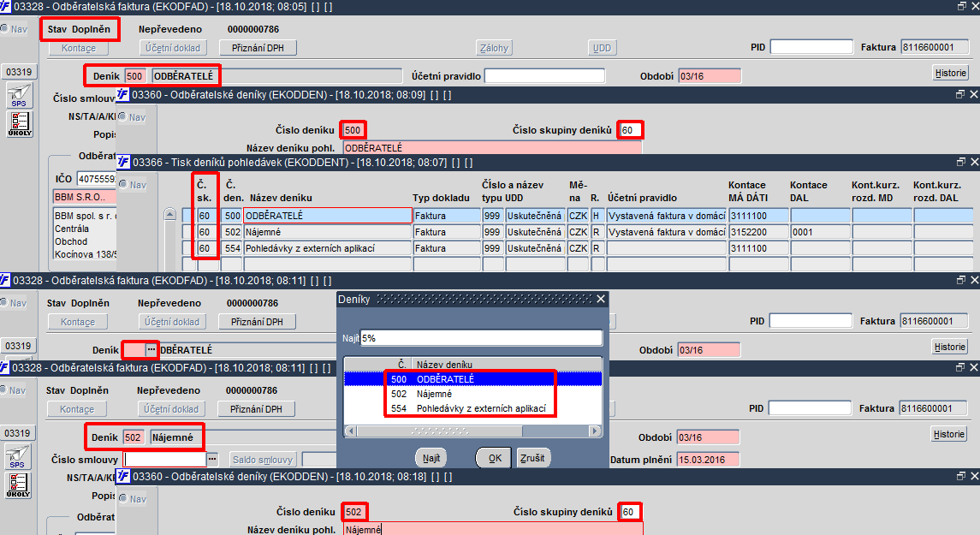Image resolution: width=980 pixels, height=535 pixels.
Task: Click the '...' lookup button beside empty Deník field
Action: tap(151, 349)
